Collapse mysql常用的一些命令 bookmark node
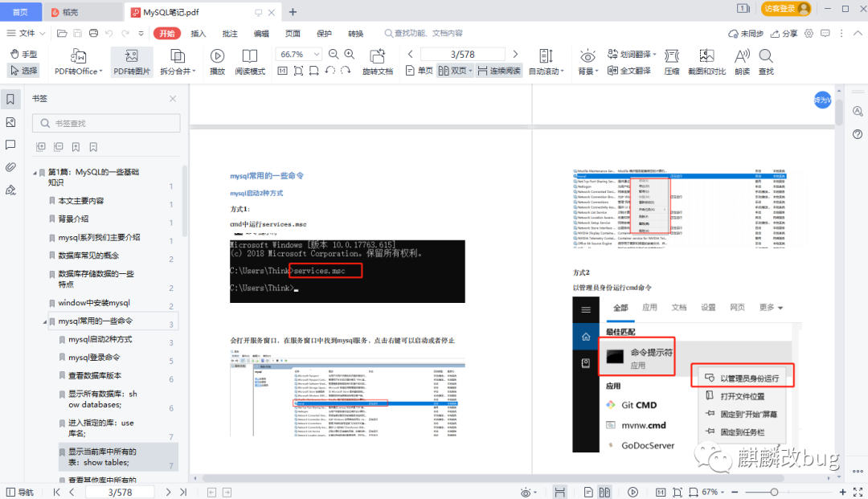 (45, 321)
